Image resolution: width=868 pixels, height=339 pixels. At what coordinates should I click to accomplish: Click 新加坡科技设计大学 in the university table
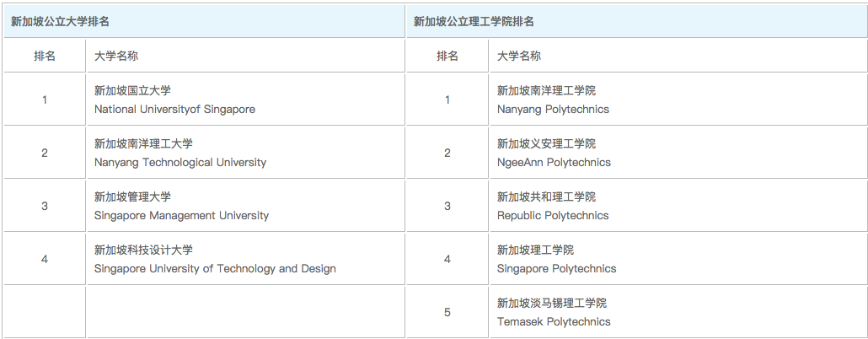143,250
